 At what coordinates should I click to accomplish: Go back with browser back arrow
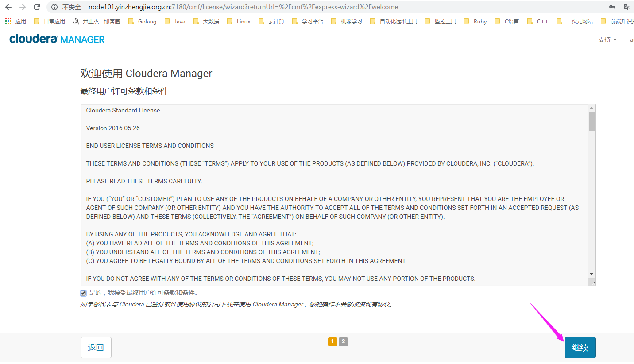8,7
